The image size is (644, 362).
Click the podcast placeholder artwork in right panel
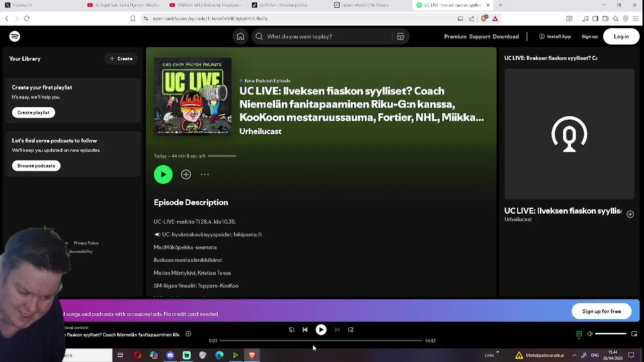(570, 134)
